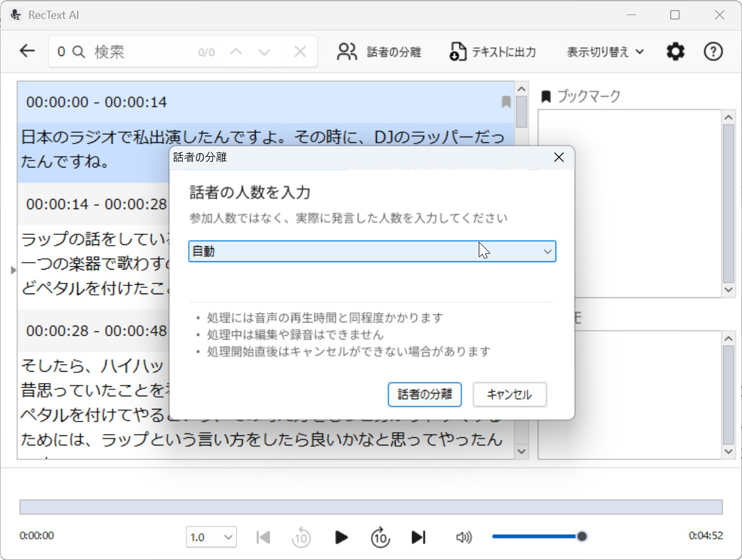
Task: Open help with the question mark icon
Action: click(x=712, y=52)
